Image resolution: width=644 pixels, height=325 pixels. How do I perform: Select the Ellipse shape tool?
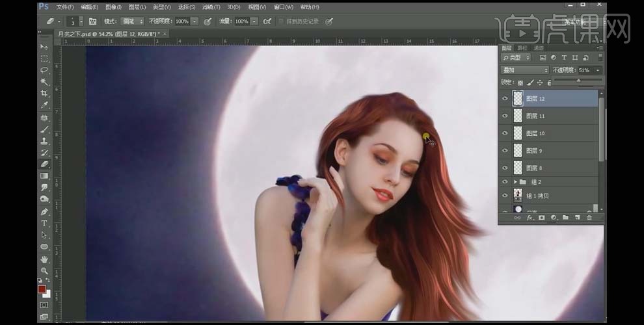[x=44, y=246]
